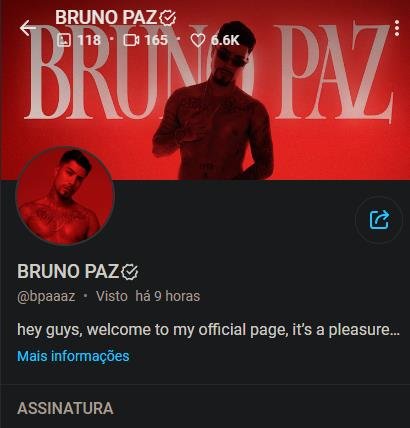Click the truncated bio text
410x428 pixels.
click(208, 330)
